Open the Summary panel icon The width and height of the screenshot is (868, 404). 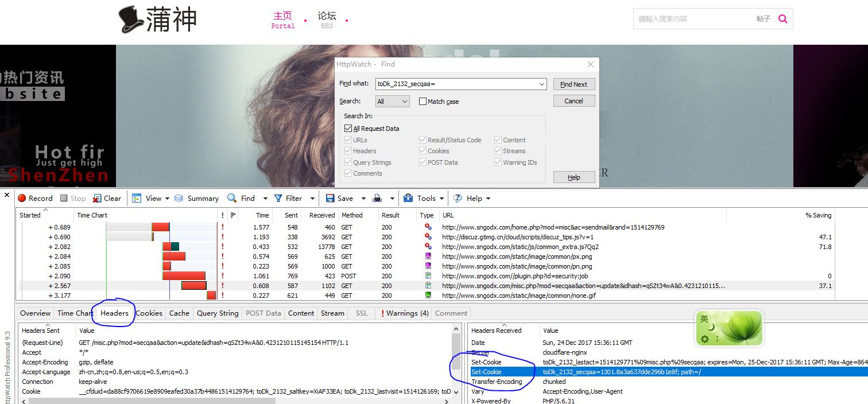click(x=179, y=199)
